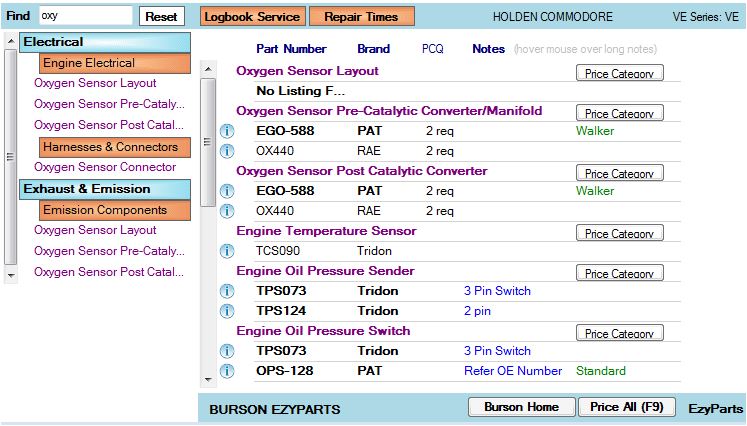Image resolution: width=747 pixels, height=426 pixels.
Task: Select Exhaust & Emission category header
Action: pos(105,189)
